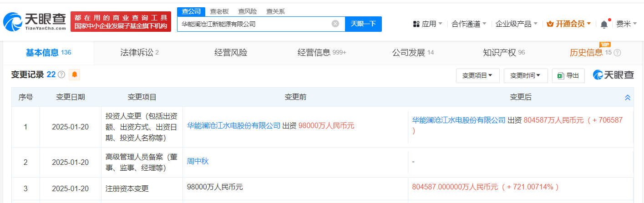Viewport: 644px width, 203px height.
Task: Select the 查公司 search tab
Action: (191, 11)
